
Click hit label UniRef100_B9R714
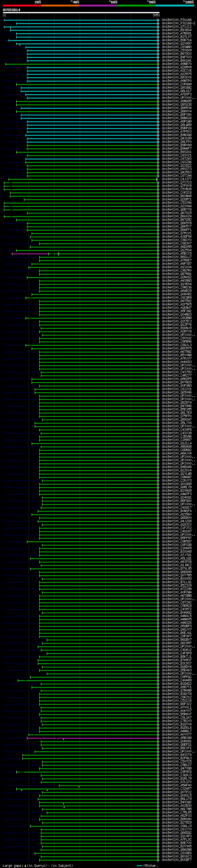point(176,40)
